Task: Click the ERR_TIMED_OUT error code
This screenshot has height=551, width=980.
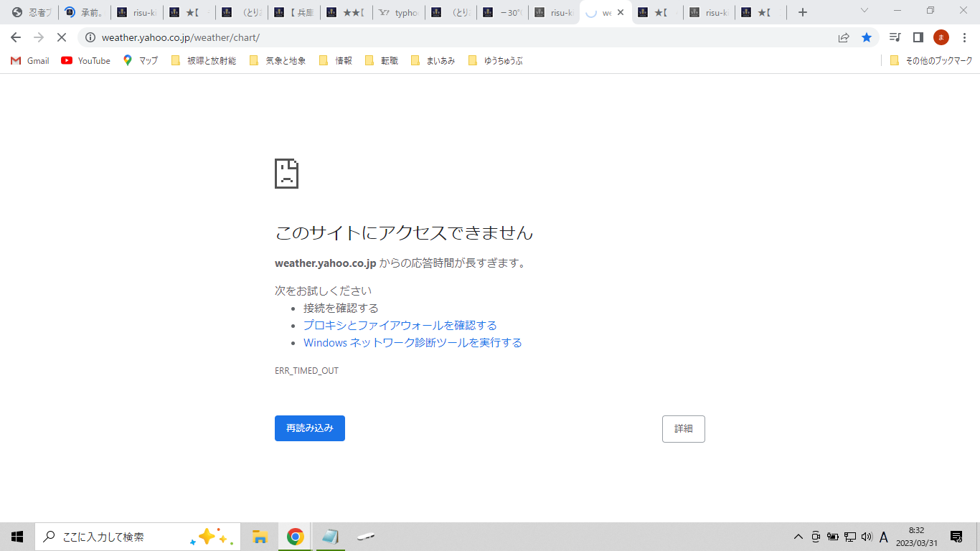Action: click(x=306, y=371)
